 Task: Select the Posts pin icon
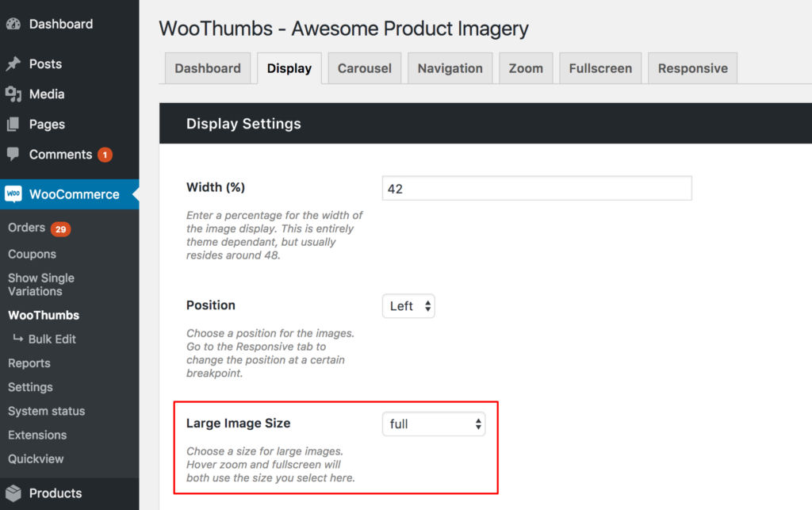(x=14, y=63)
